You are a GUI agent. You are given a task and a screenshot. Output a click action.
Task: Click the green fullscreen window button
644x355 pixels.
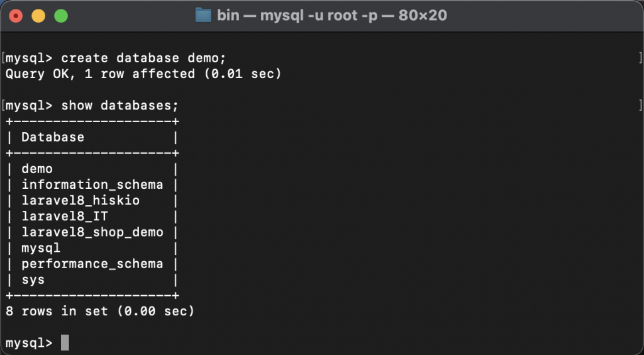click(60, 16)
